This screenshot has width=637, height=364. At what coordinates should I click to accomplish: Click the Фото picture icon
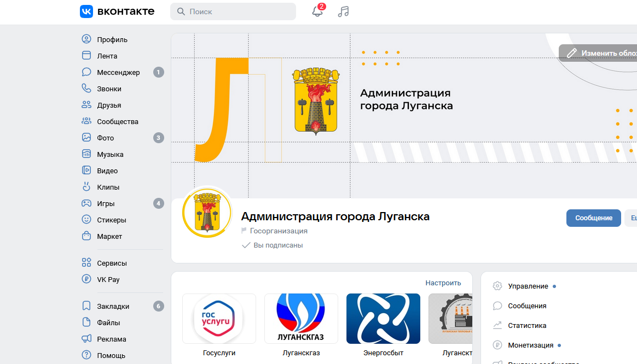coord(86,138)
